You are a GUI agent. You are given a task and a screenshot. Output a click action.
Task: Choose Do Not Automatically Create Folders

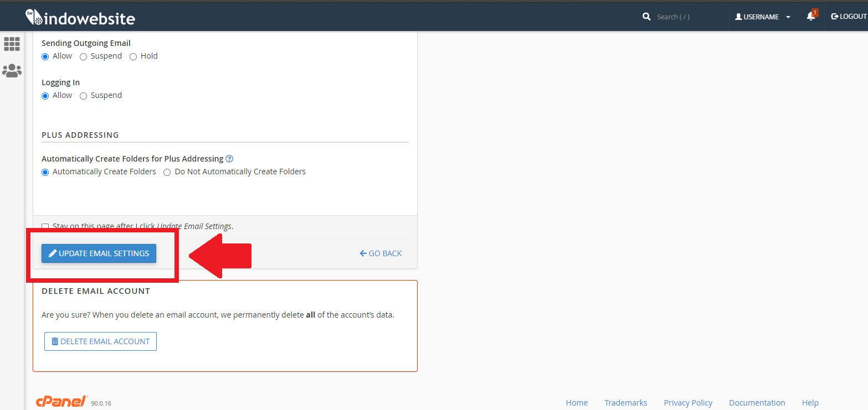tap(167, 172)
